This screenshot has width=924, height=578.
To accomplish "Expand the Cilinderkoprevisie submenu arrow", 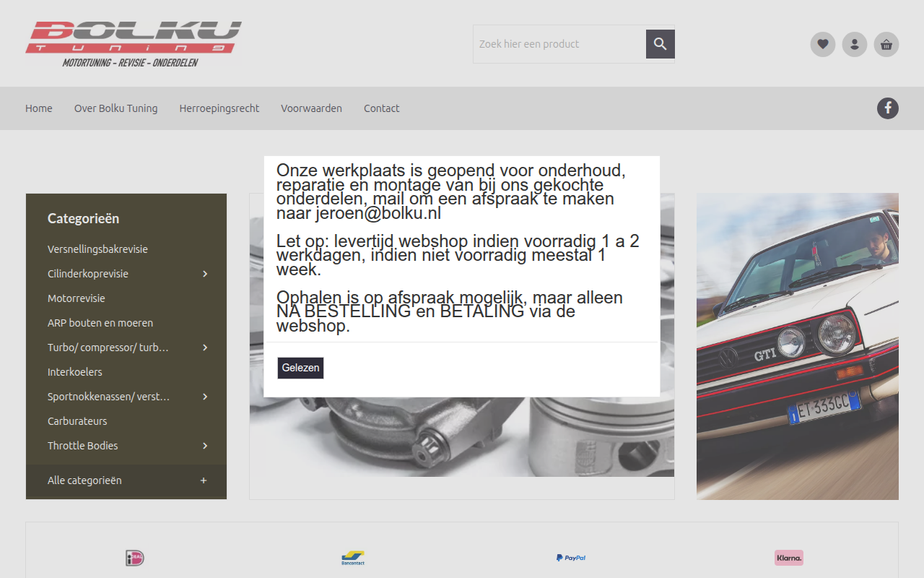I will 205,274.
